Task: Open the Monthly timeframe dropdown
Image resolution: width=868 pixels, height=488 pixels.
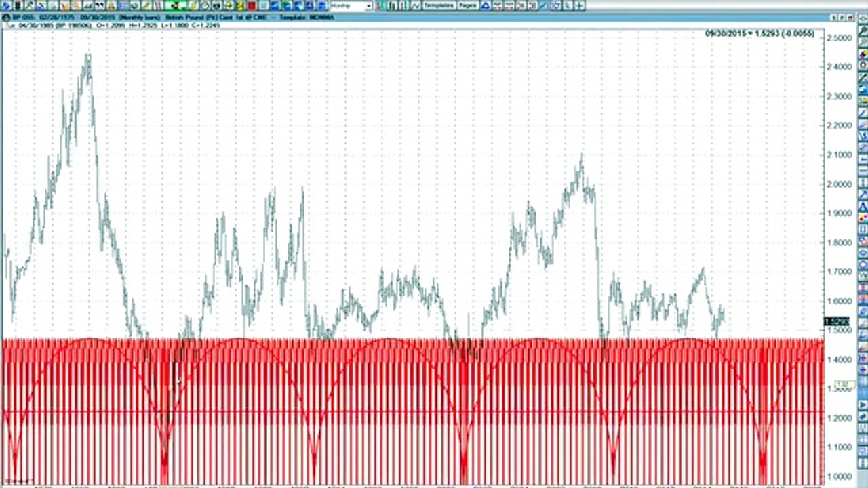Action: tap(351, 5)
